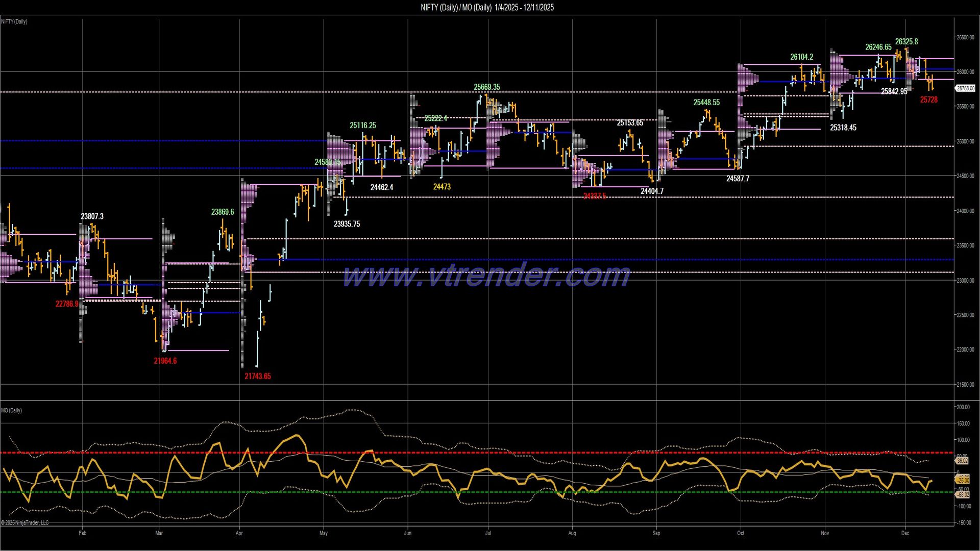Image resolution: width=980 pixels, height=551 pixels.
Task: Select the red 25728 price label
Action: [x=930, y=100]
